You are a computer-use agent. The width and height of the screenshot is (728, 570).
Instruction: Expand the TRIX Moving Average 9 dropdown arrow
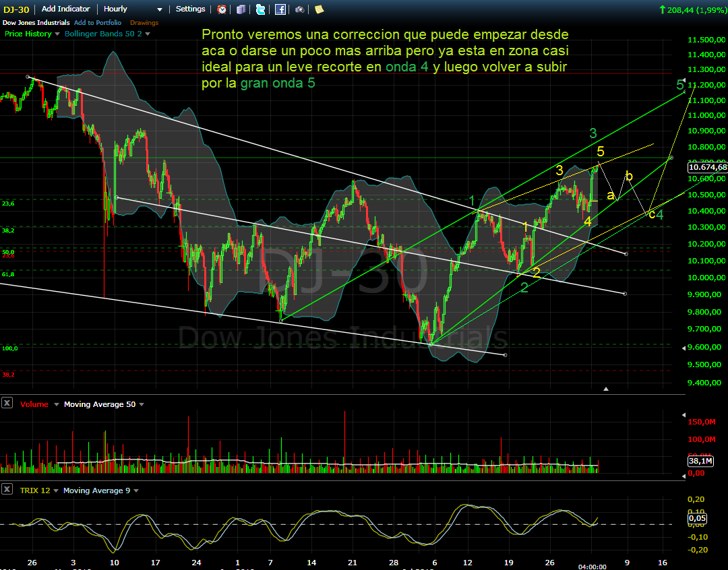point(136,490)
